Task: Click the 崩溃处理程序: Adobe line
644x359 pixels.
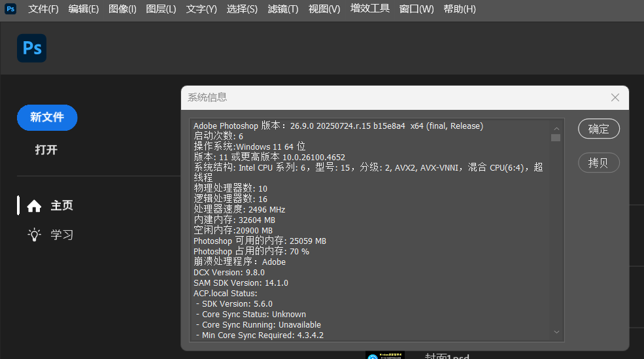Action: [239, 262]
